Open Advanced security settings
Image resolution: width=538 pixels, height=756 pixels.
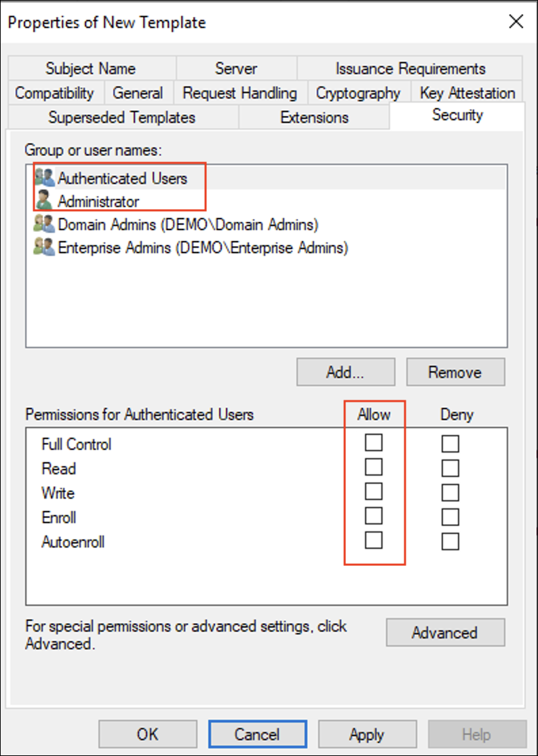click(444, 632)
